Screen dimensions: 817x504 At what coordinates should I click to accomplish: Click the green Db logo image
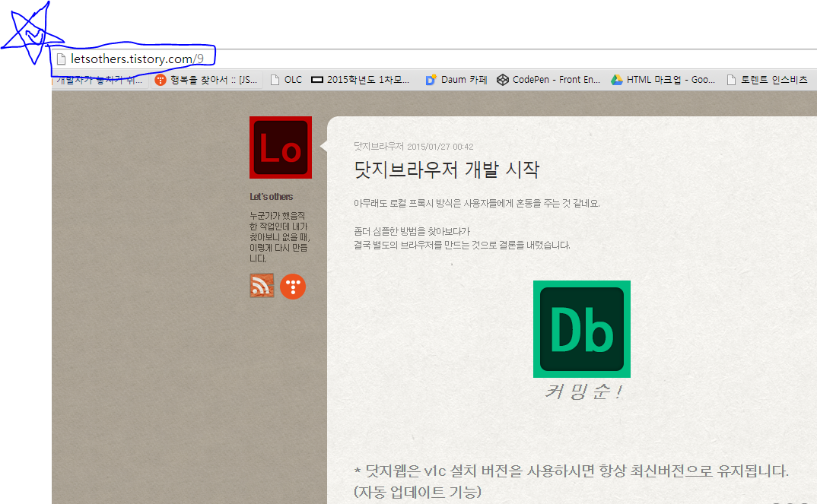[x=581, y=329]
